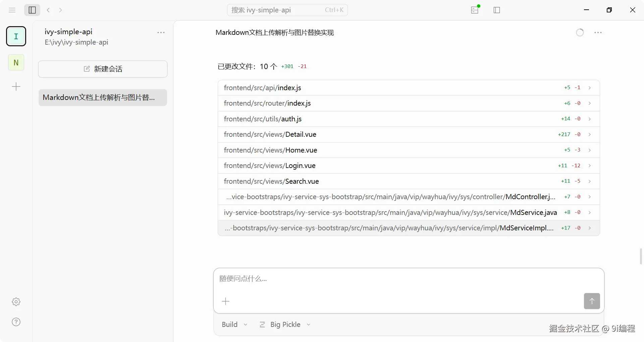Open the project options three-dot menu
Image resolution: width=644 pixels, height=342 pixels.
tap(161, 33)
